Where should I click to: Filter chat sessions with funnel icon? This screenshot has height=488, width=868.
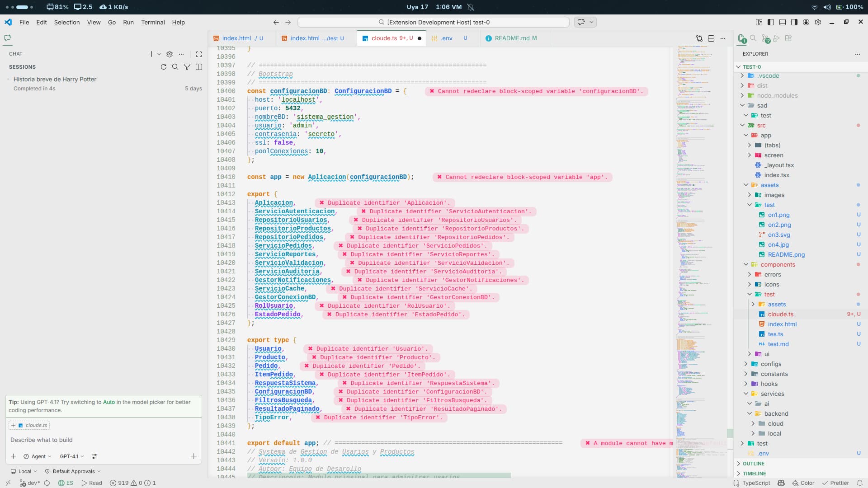(187, 67)
